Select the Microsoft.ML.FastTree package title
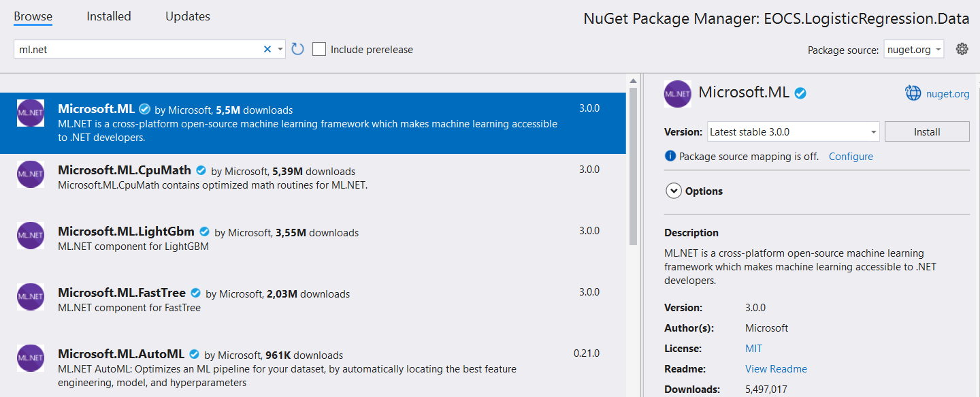 [122, 293]
